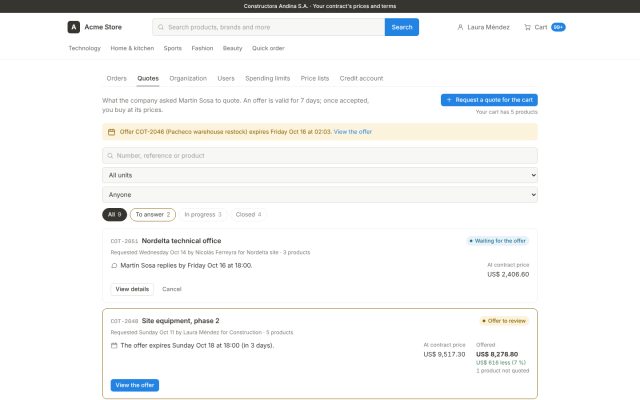The image size is (640, 400).
Task: Click the calendar icon in the expiry banner
Action: [111, 132]
